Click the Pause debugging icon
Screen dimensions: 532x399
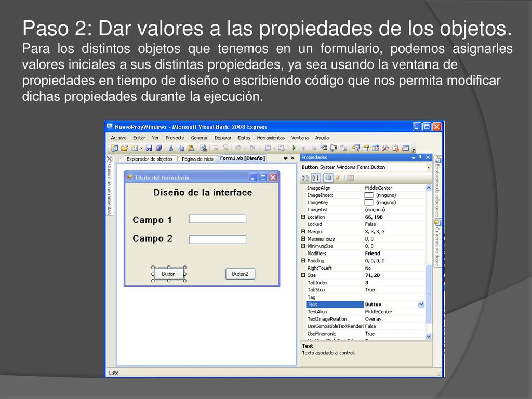coord(304,148)
